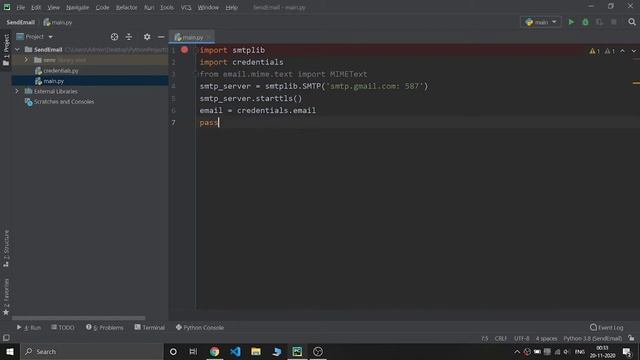Open the Structure side panel
Screen dimensions: 640x360
click(x=6, y=249)
